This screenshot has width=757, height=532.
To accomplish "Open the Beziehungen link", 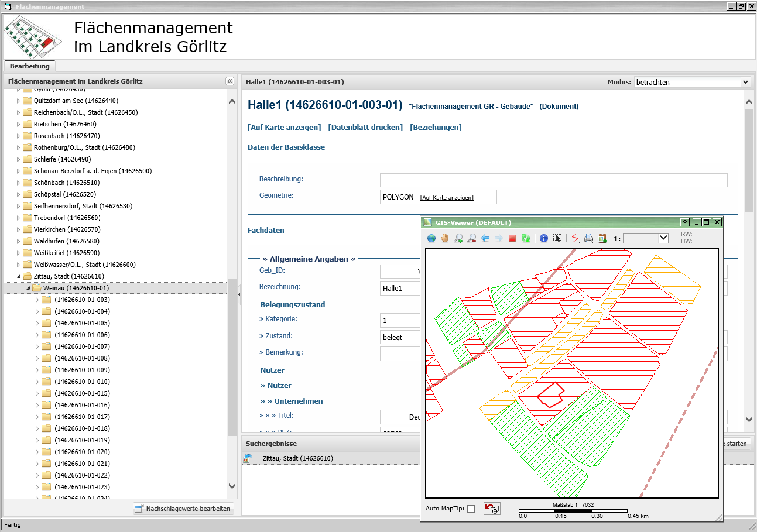I will click(x=436, y=127).
